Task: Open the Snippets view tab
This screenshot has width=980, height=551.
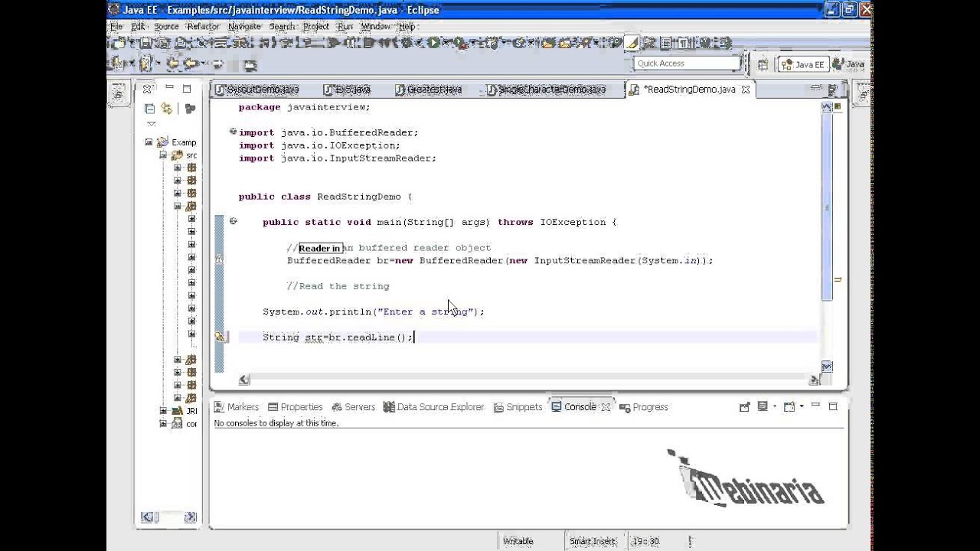Action: (518, 407)
